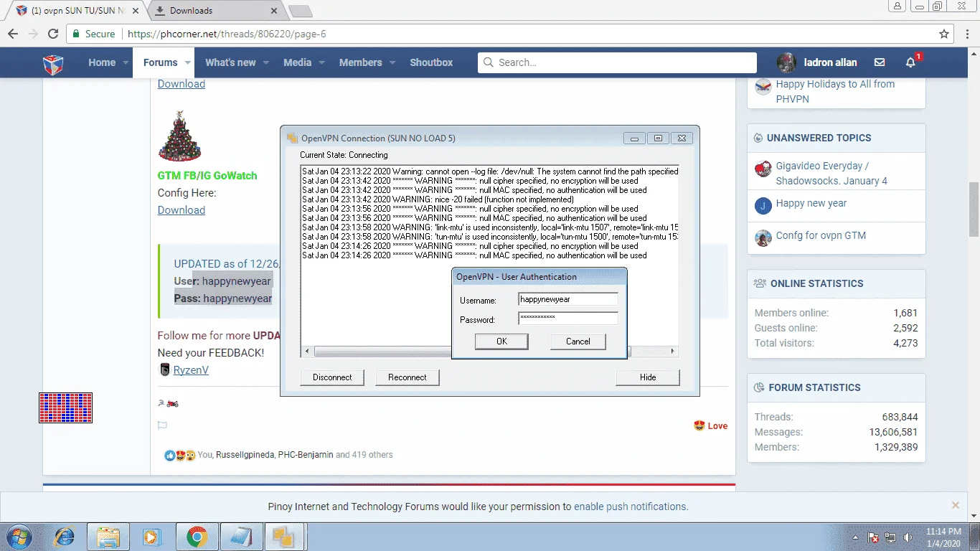This screenshot has height=551, width=980.
Task: Click enable push notifications link
Action: click(x=630, y=507)
